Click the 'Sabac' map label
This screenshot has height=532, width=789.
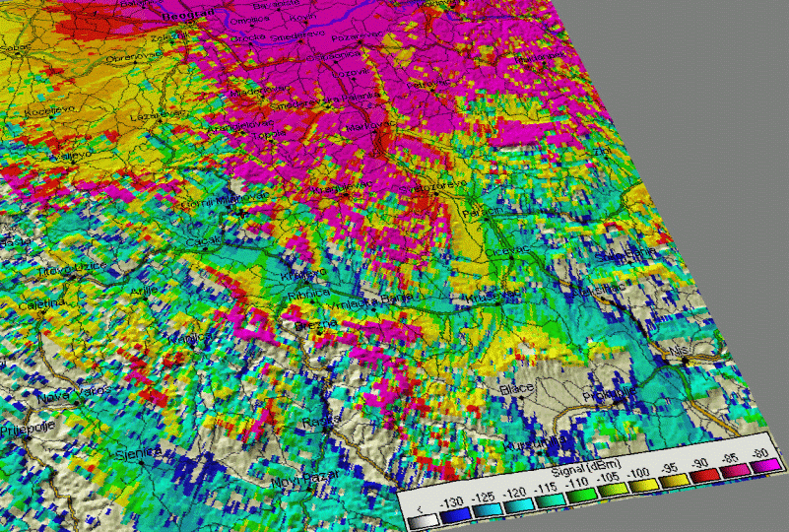click(x=15, y=47)
